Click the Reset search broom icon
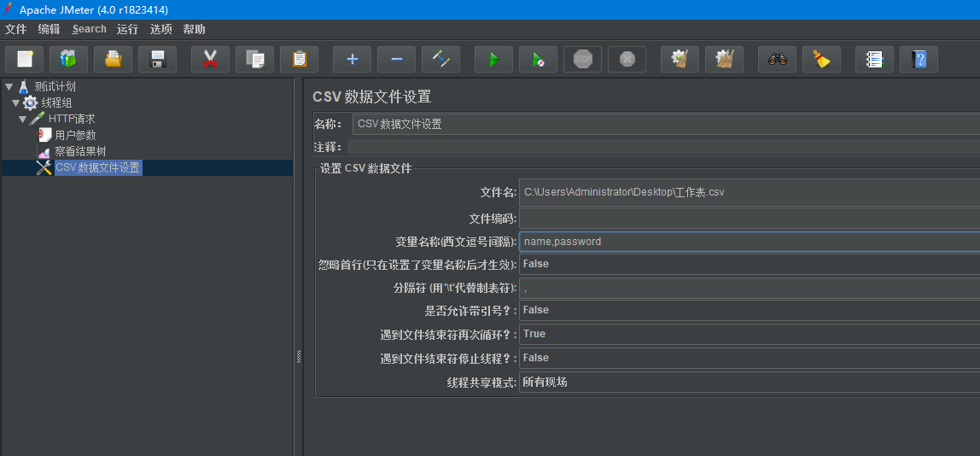The width and height of the screenshot is (980, 456). pyautogui.click(x=822, y=60)
